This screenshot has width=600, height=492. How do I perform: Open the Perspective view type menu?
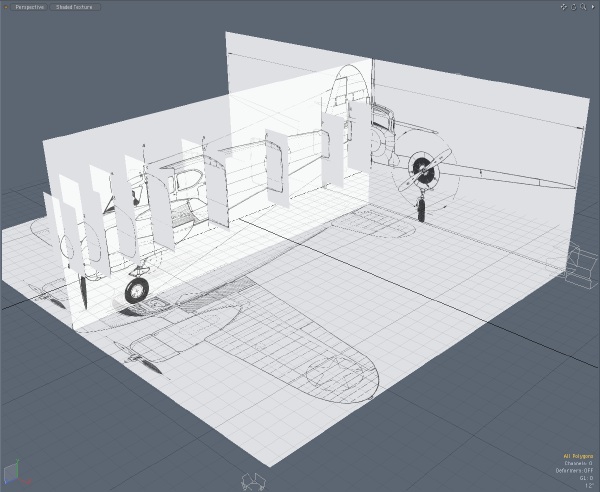pos(29,6)
